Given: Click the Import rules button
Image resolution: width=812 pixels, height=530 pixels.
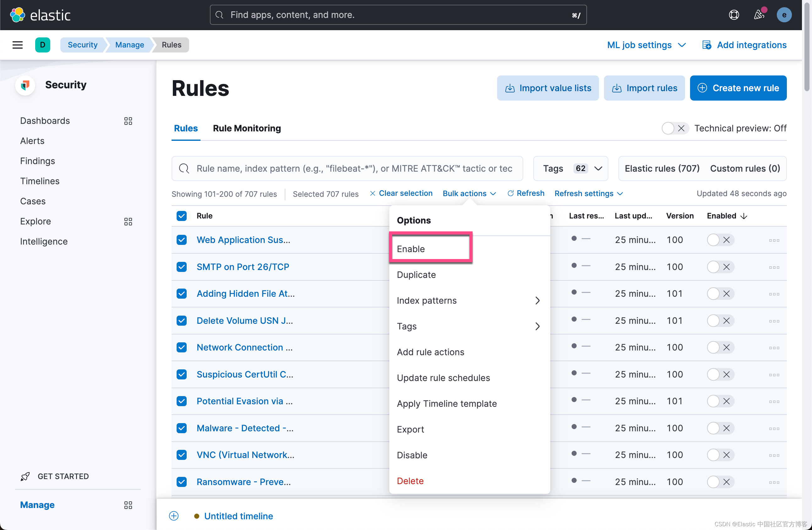Looking at the screenshot, I should pos(644,88).
